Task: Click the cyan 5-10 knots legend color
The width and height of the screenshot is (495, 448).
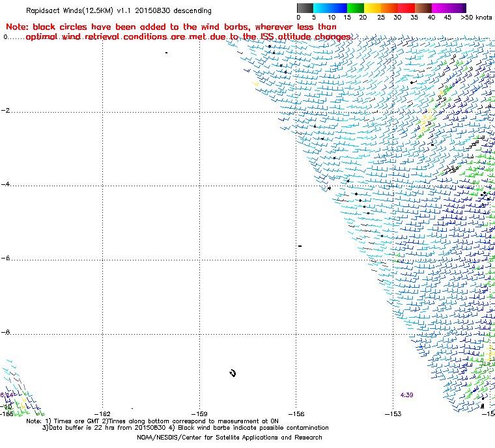Action: [x=322, y=8]
